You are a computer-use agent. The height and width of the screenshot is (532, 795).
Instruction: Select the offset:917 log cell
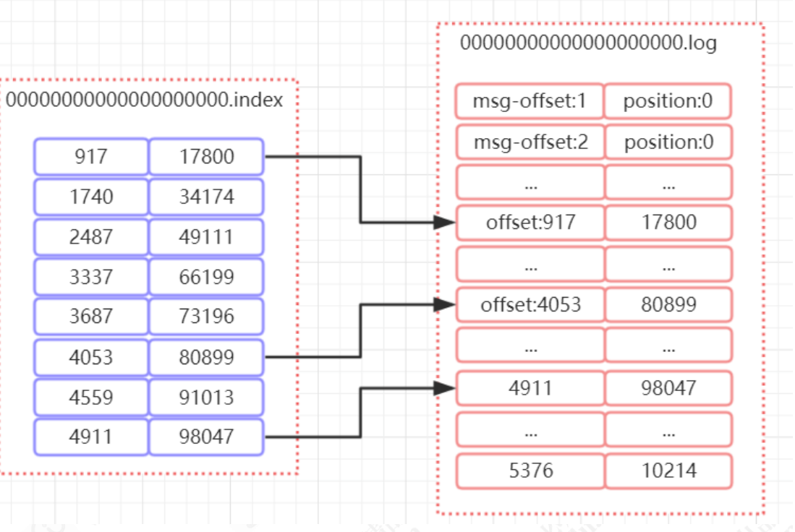click(x=530, y=223)
